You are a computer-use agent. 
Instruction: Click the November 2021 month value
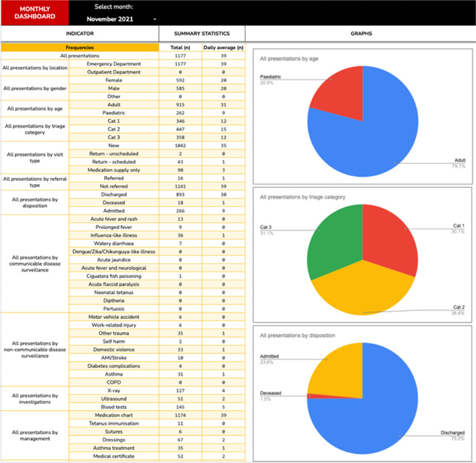pos(110,19)
